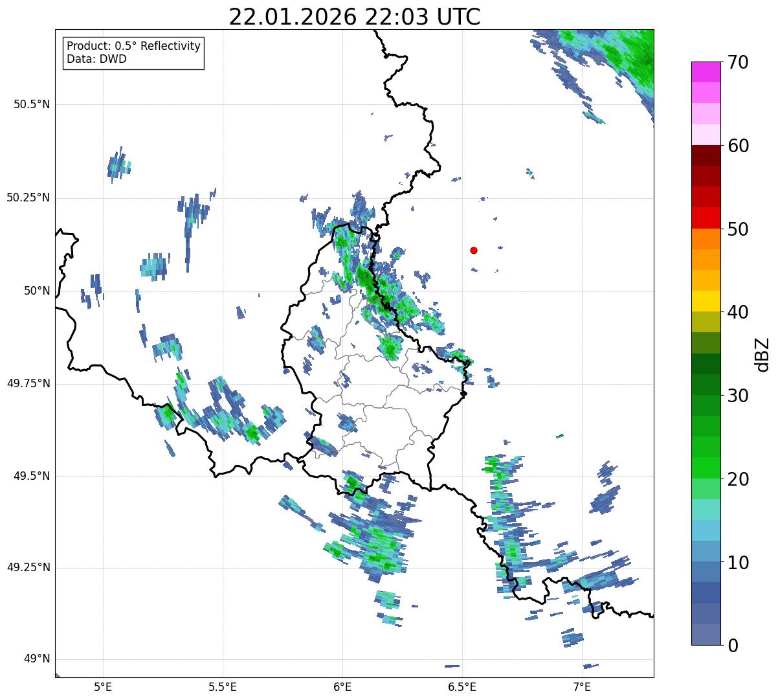Click the 49.25°N latitude label
Image resolution: width=778 pixels, height=700 pixels.
pyautogui.click(x=28, y=567)
